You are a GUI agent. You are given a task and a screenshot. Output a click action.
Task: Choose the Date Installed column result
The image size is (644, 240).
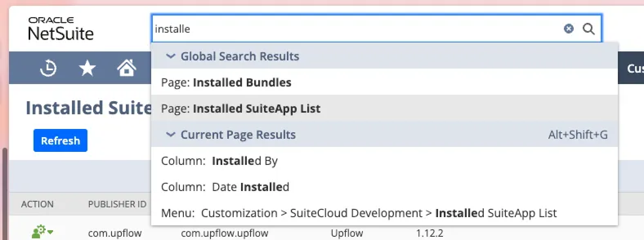[x=250, y=187]
